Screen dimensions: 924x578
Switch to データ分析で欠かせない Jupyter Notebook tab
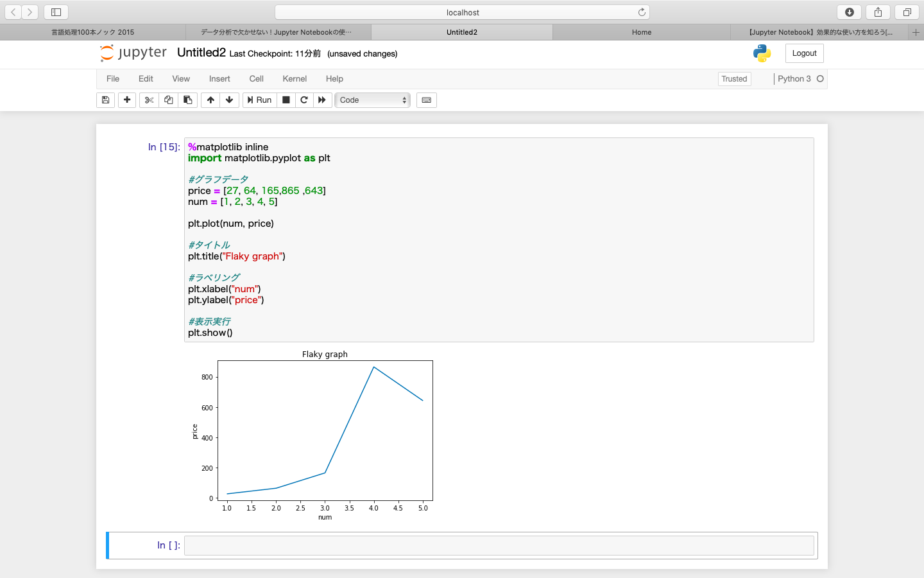(x=278, y=32)
